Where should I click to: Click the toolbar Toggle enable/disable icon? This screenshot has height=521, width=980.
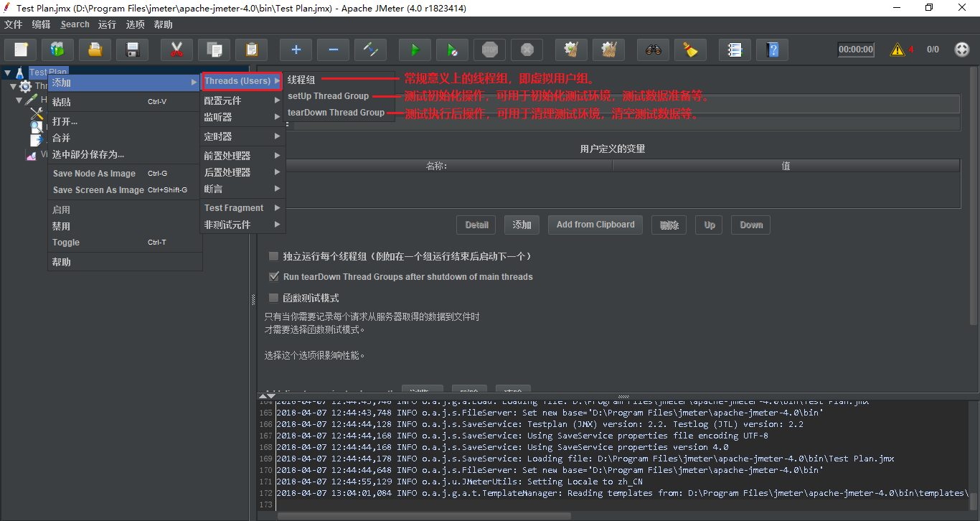pyautogui.click(x=370, y=50)
